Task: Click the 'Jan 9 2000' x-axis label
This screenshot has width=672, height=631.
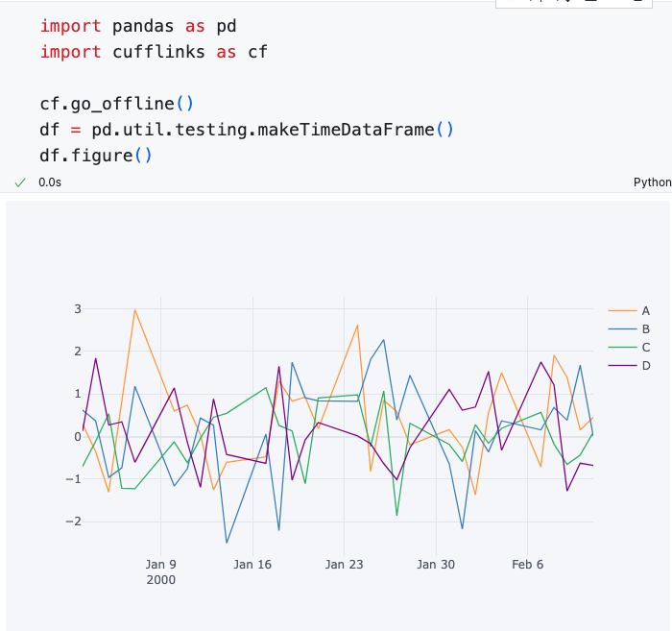Action: click(x=160, y=571)
